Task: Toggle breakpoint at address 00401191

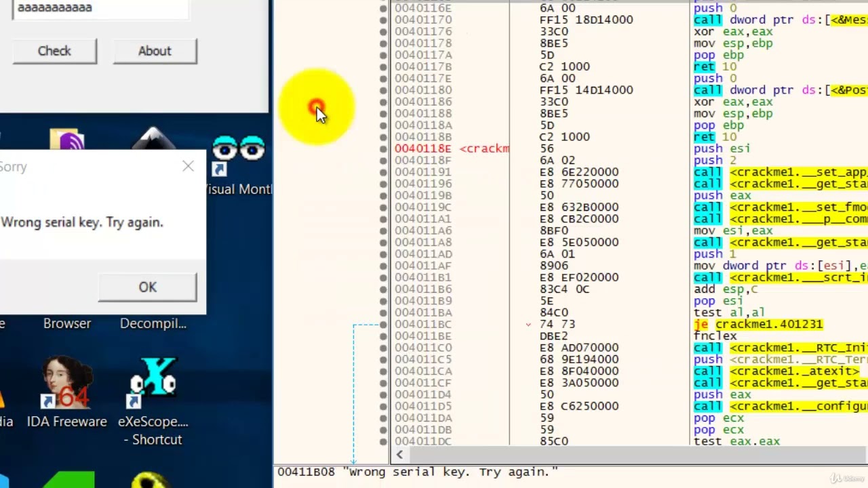Action: (x=384, y=172)
